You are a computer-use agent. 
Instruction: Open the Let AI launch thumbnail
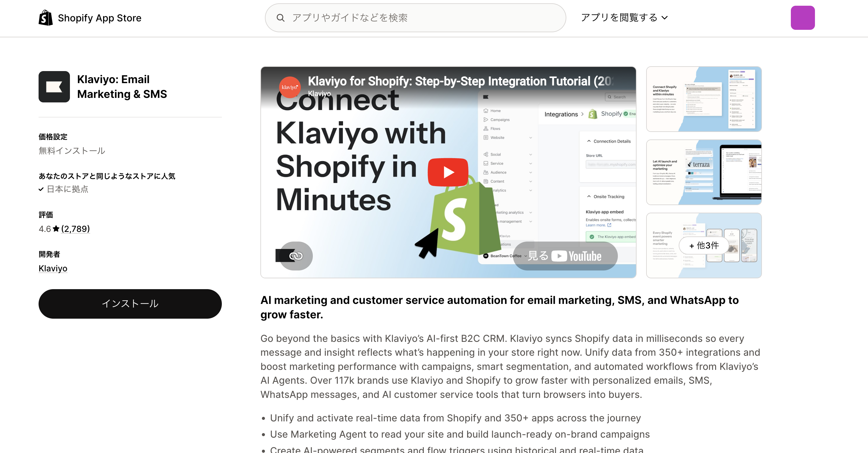pyautogui.click(x=704, y=172)
